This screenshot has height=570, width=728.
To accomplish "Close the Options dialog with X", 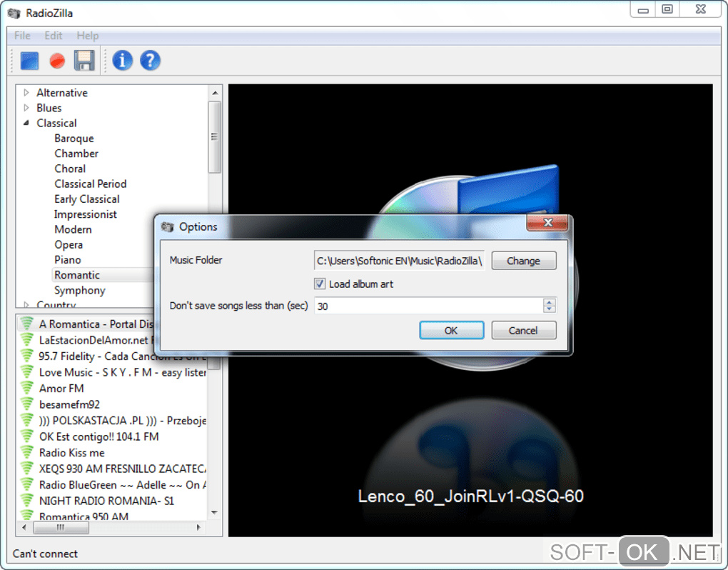I will coord(547,223).
